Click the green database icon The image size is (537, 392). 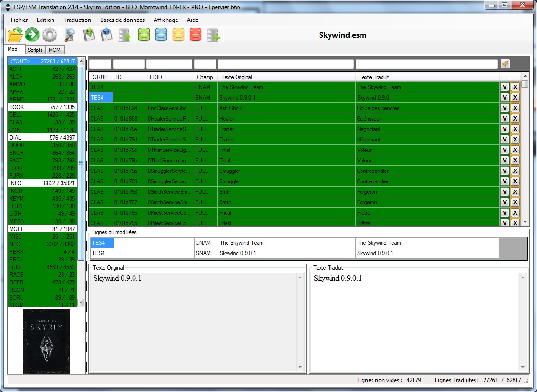144,35
